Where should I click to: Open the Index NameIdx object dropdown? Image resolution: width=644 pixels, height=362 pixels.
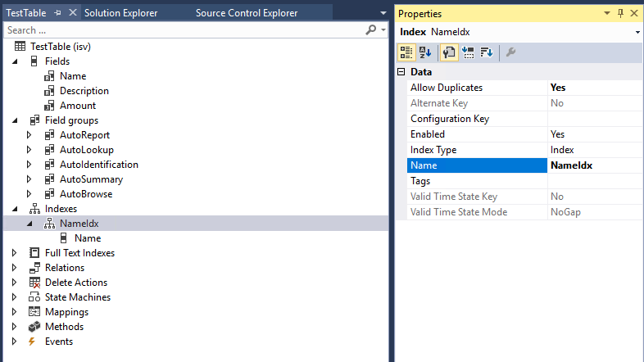tap(637, 32)
